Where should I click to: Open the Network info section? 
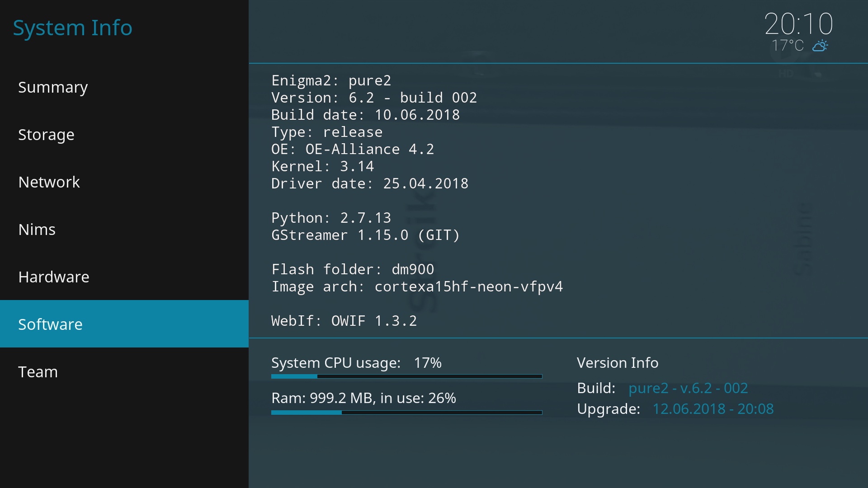coord(49,182)
